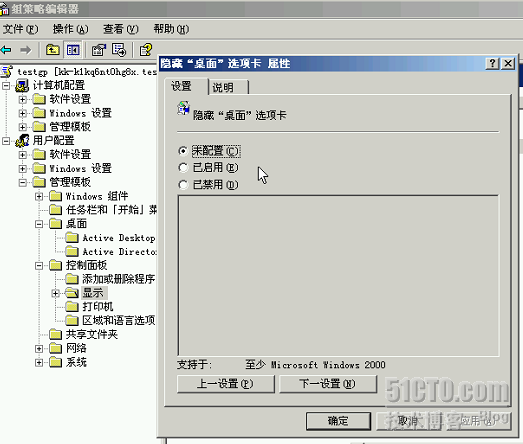Expand the 网络 folder node
523x444 pixels.
point(39,349)
